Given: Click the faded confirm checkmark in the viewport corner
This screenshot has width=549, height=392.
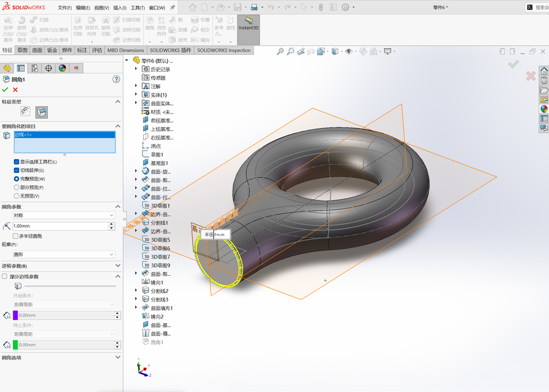Looking at the screenshot, I should pyautogui.click(x=514, y=64).
